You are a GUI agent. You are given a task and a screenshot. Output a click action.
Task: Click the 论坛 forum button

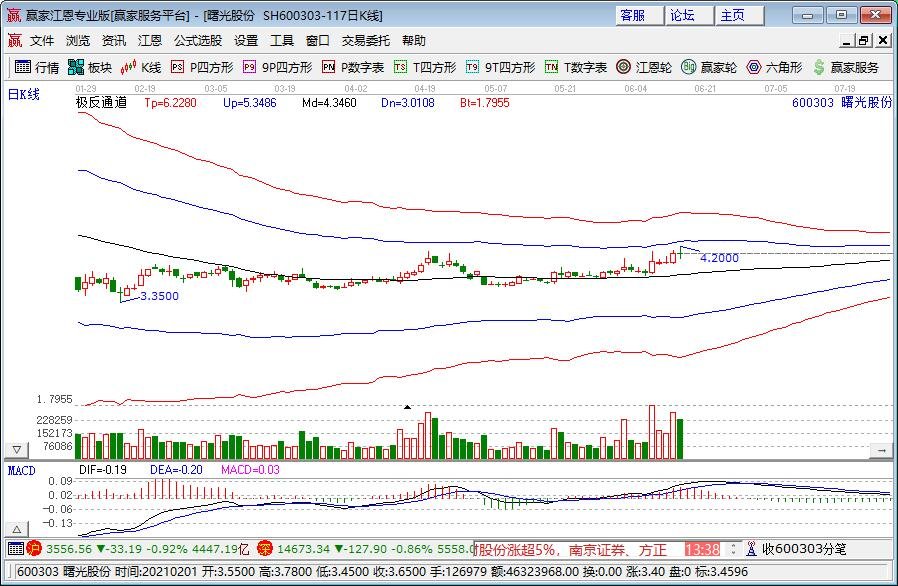pyautogui.click(x=690, y=15)
